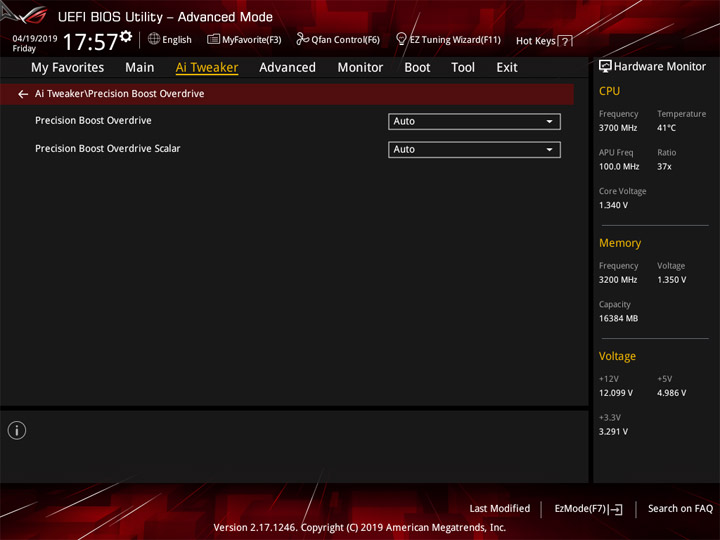The image size is (720, 540).
Task: Click the breadcrumb Ai Tweaker\Precision Boost Overdrive
Action: point(119,94)
